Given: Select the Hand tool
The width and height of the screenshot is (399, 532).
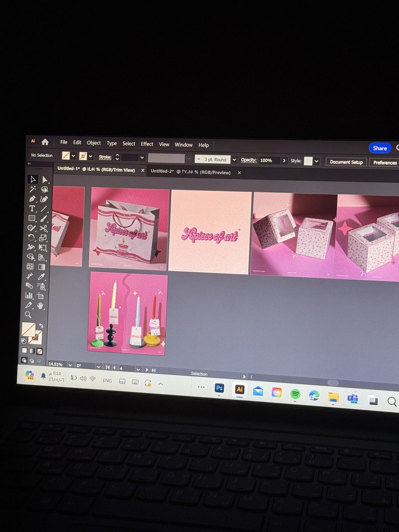Looking at the screenshot, I should pos(40,305).
